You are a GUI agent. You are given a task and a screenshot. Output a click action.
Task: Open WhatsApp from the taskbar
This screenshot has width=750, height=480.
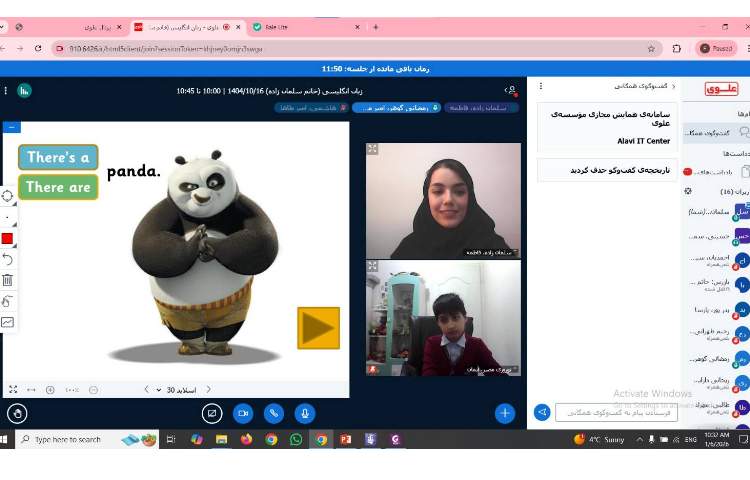coord(296,439)
